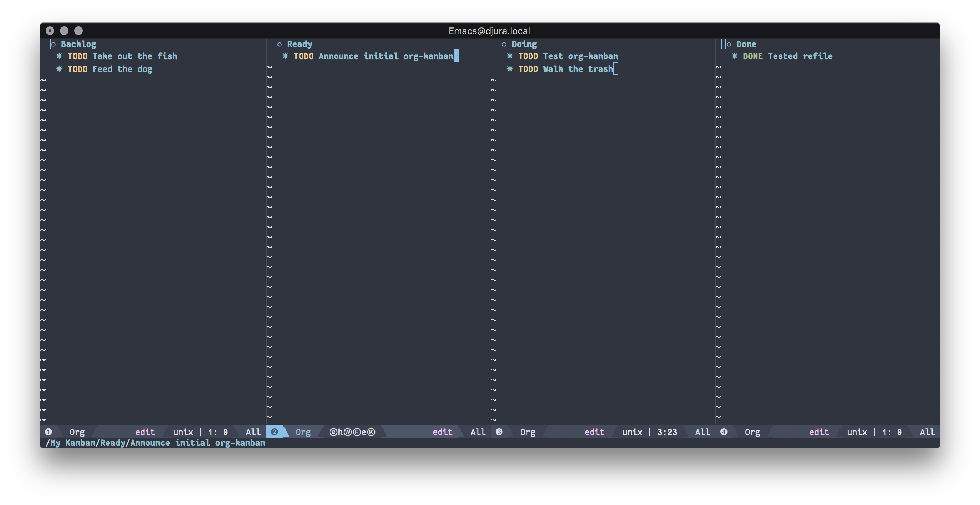Click Org major mode in first window's modeline

tap(77, 432)
